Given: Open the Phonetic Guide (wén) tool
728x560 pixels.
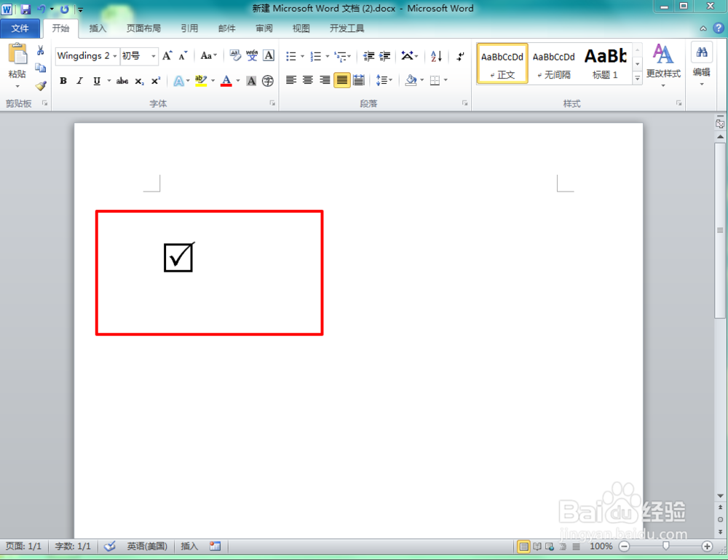Looking at the screenshot, I should (x=252, y=56).
